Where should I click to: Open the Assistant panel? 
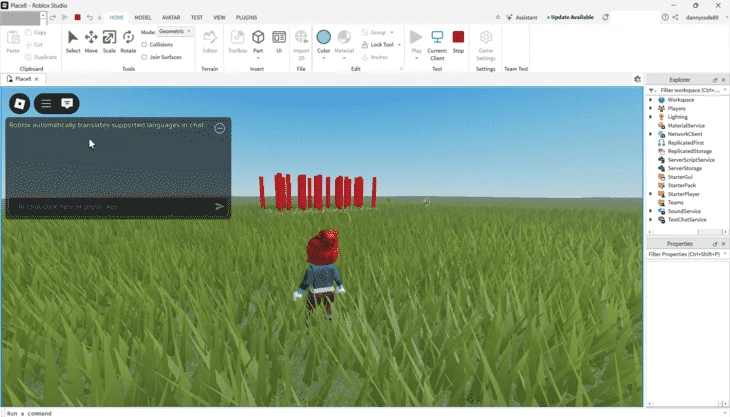point(521,17)
